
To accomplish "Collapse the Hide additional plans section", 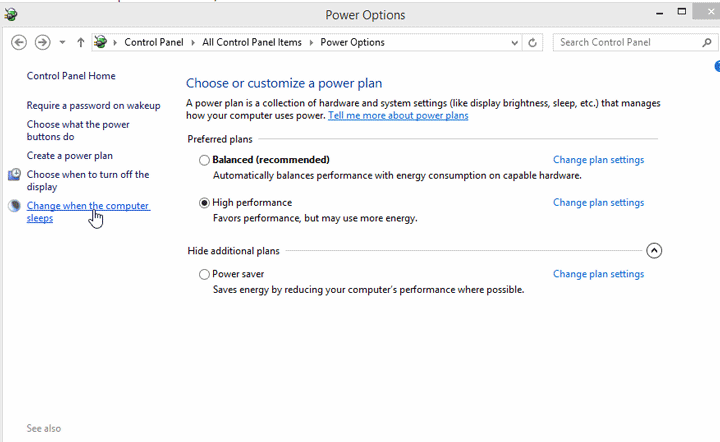I will pyautogui.click(x=654, y=251).
